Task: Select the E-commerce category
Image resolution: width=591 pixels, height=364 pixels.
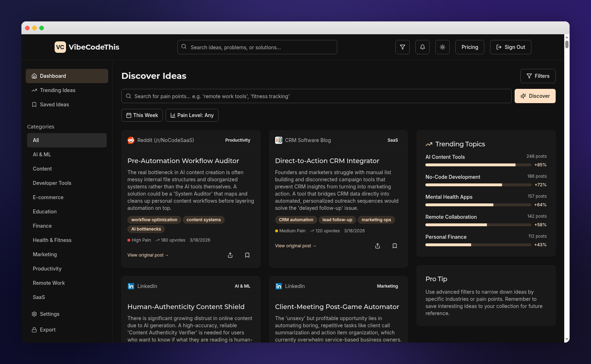Action: coord(67,197)
